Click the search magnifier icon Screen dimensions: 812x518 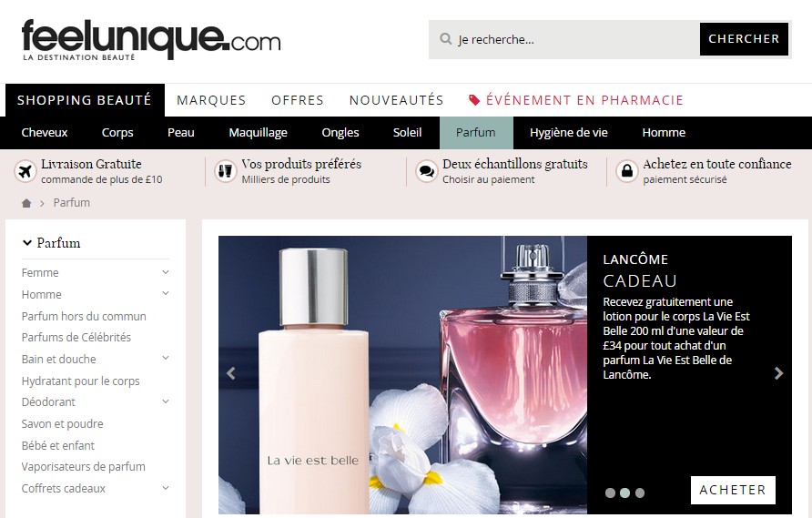click(445, 39)
